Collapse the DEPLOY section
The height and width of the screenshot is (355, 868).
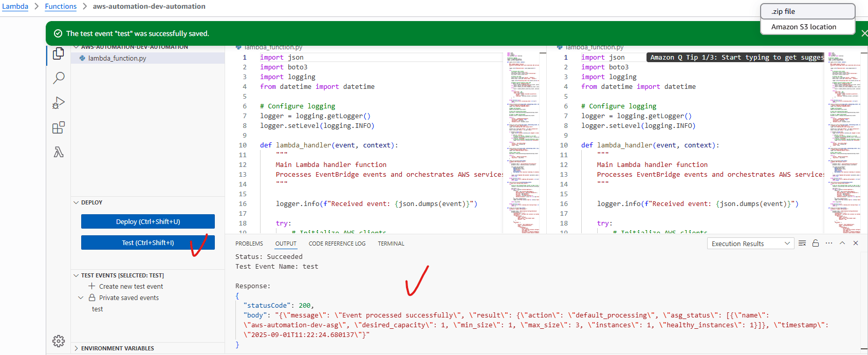(76, 202)
